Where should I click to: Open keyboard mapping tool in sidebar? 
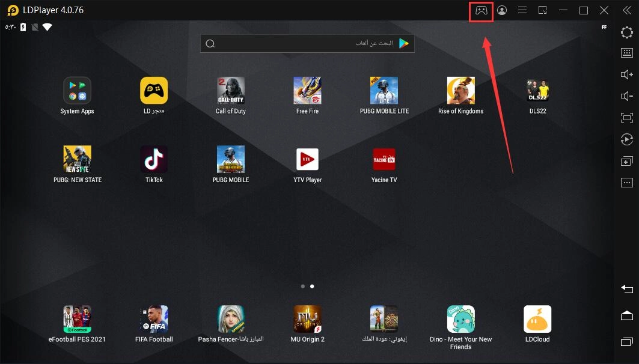coord(627,52)
